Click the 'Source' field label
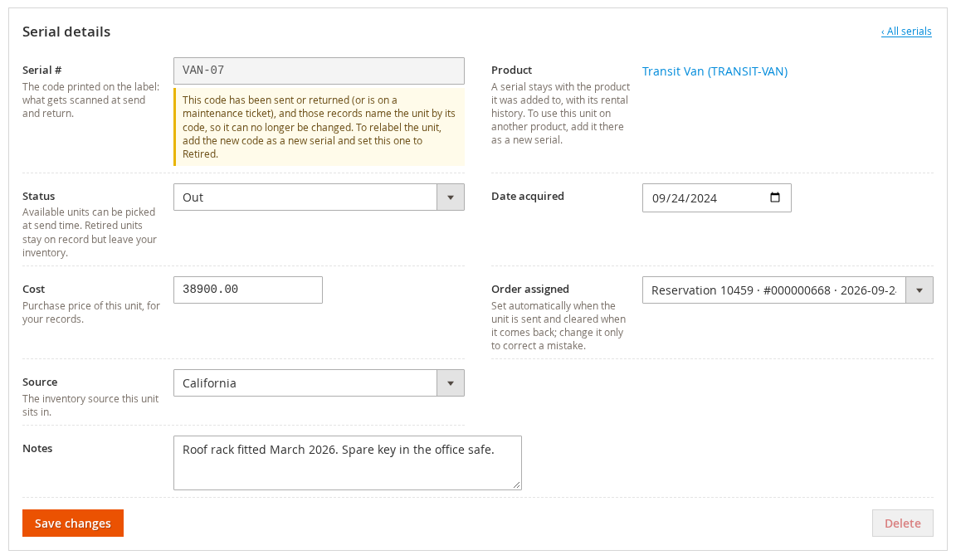The height and width of the screenshot is (560, 956). 40,382
